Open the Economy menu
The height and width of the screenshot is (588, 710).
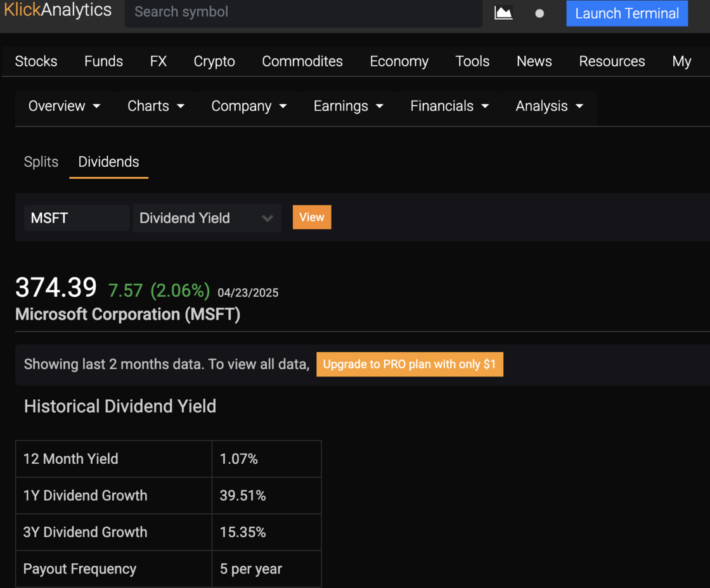tap(399, 61)
